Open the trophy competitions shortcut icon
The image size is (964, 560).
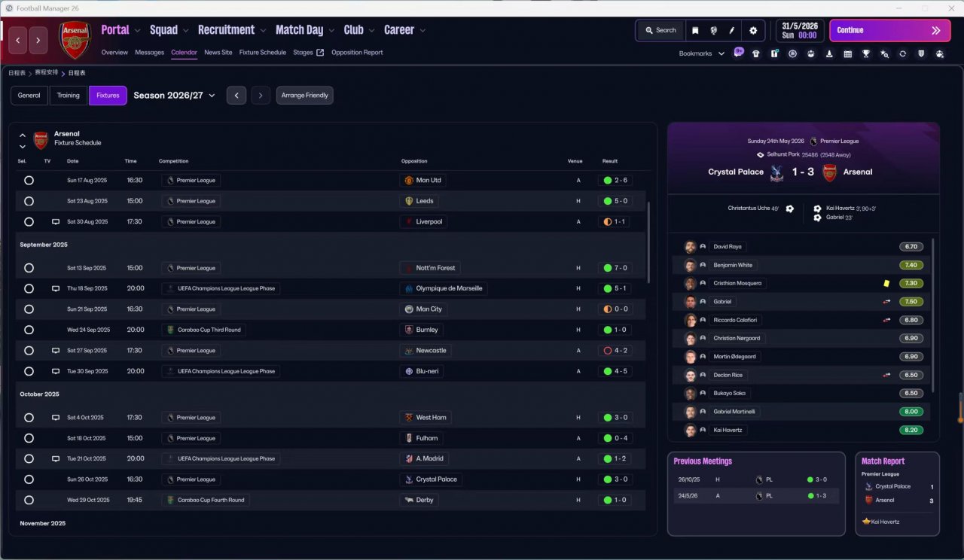[x=866, y=53]
